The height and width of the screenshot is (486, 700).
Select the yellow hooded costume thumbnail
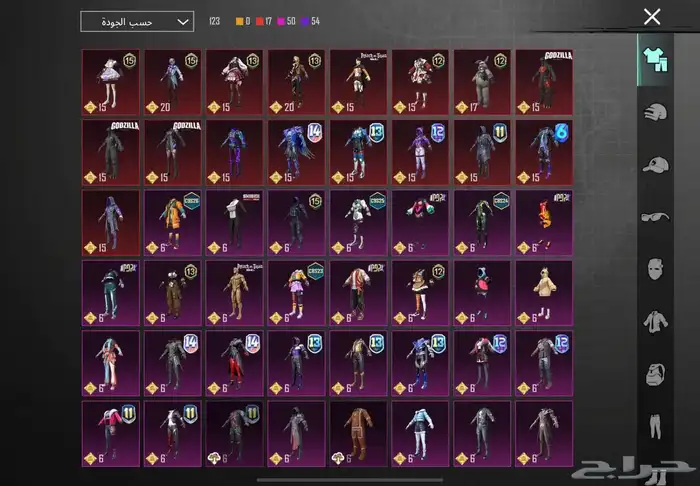coord(544,292)
